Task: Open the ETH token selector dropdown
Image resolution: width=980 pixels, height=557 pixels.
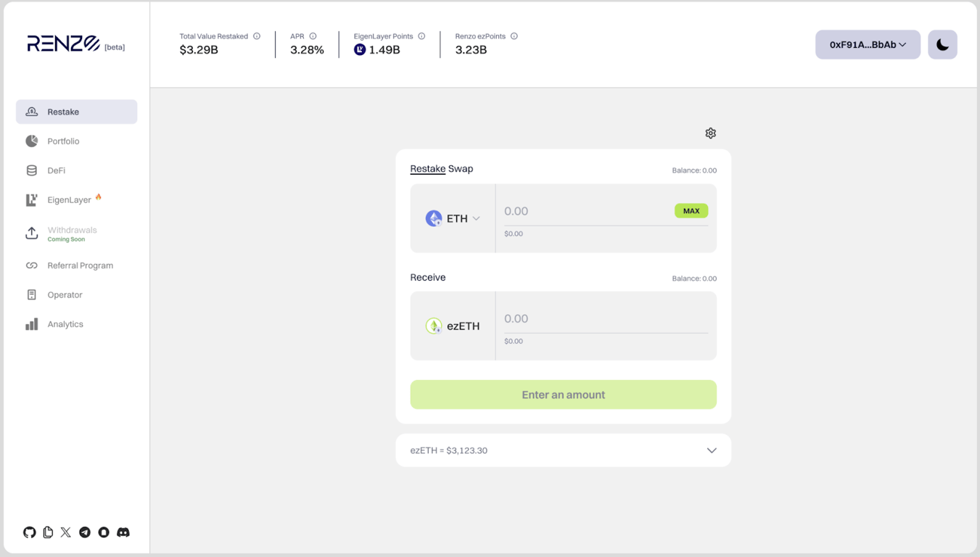Action: coord(453,218)
